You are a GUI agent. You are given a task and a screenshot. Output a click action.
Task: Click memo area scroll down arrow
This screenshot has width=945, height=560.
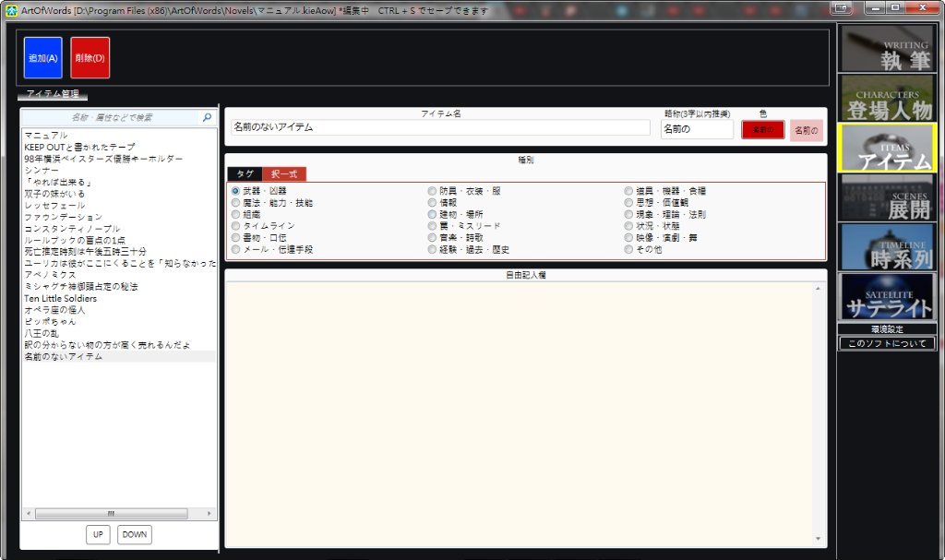tap(818, 538)
